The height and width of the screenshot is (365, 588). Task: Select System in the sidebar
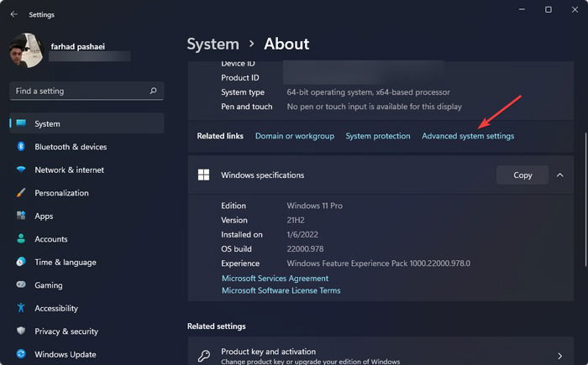(x=87, y=123)
